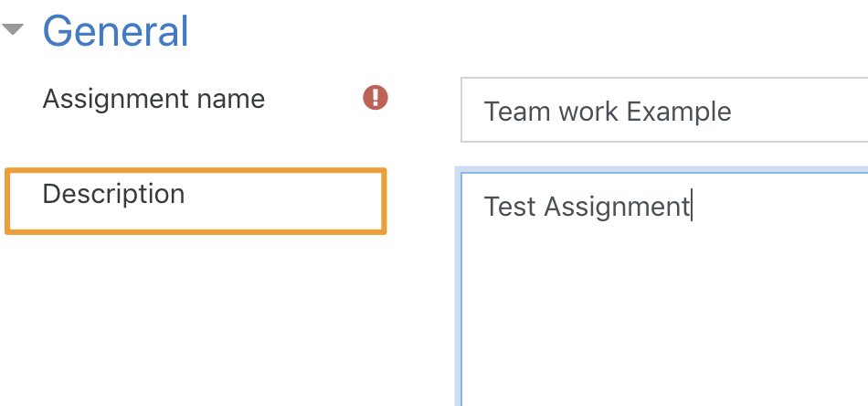Collapse the General section triangle arrow
Image resolution: width=868 pixels, height=406 pixels.
coord(13,28)
